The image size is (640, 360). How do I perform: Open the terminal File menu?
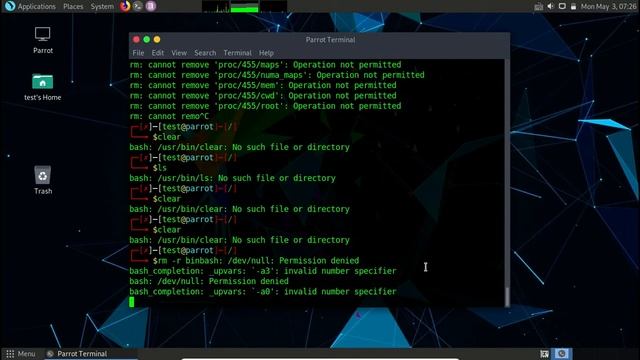138,53
